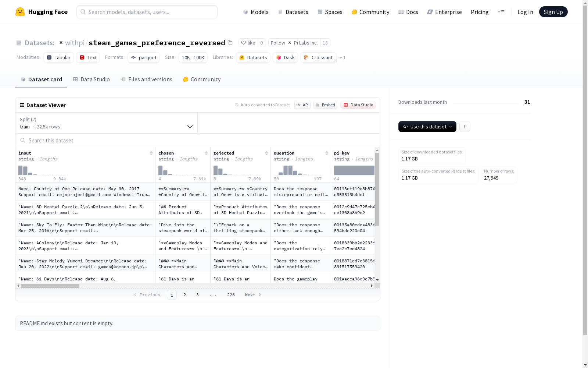Open Docs in the top navigation
This screenshot has height=368, width=588.
point(408,12)
